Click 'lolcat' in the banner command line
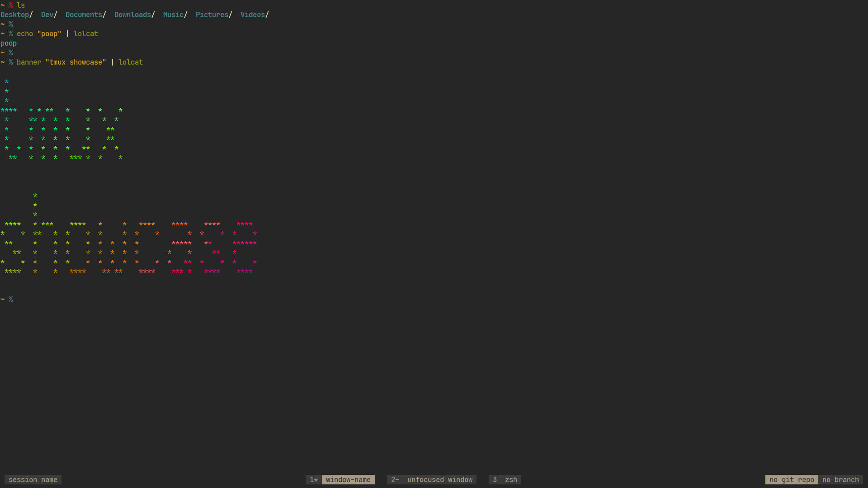This screenshot has width=868, height=488. (x=131, y=62)
